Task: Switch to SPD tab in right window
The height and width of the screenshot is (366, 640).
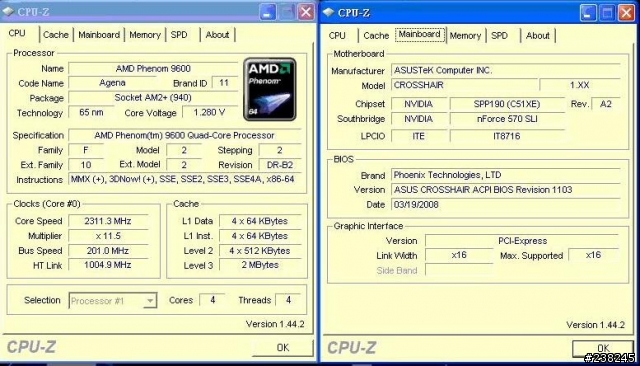Action: [500, 35]
